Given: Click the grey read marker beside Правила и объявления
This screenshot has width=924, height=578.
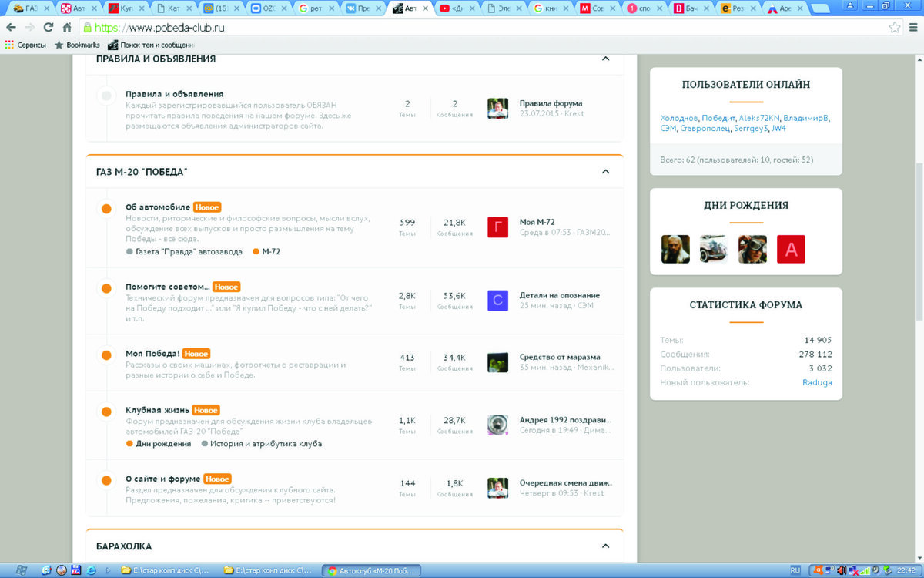Looking at the screenshot, I should 106,96.
